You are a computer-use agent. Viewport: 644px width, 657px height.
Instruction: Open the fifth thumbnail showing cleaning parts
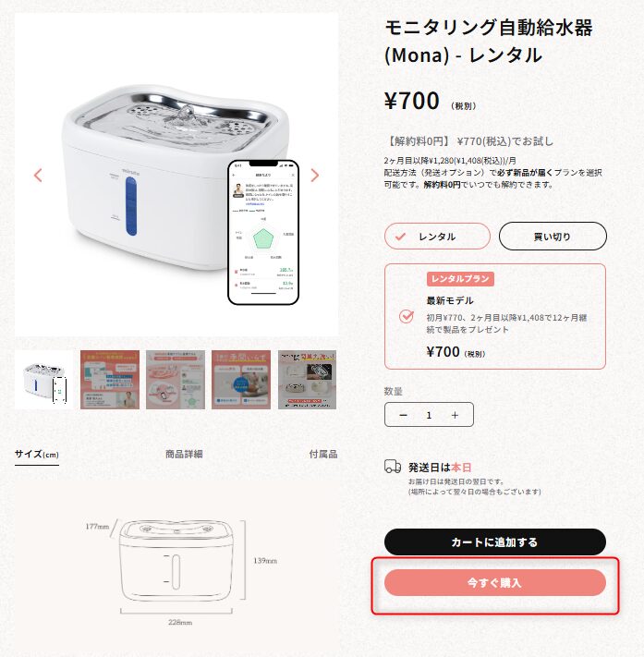pos(307,380)
